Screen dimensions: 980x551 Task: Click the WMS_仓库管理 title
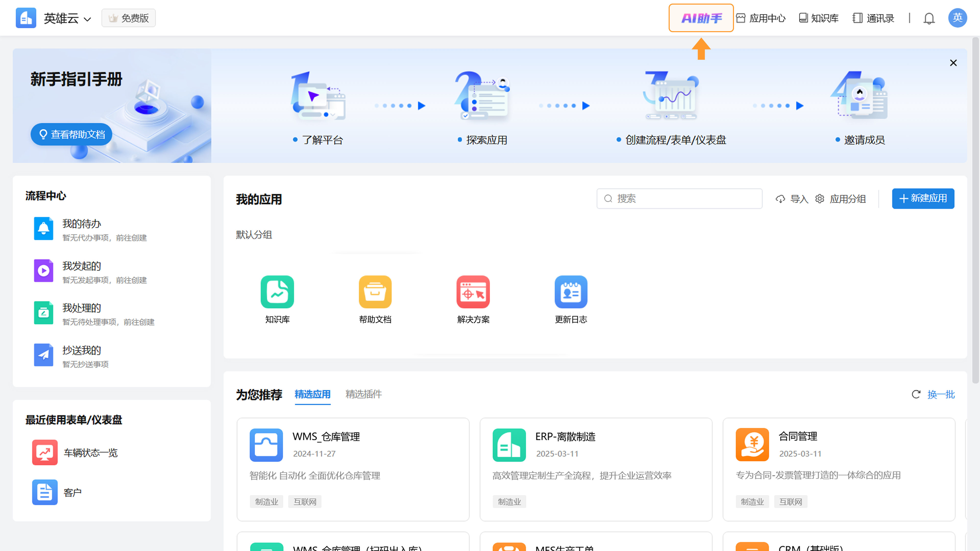pos(326,437)
